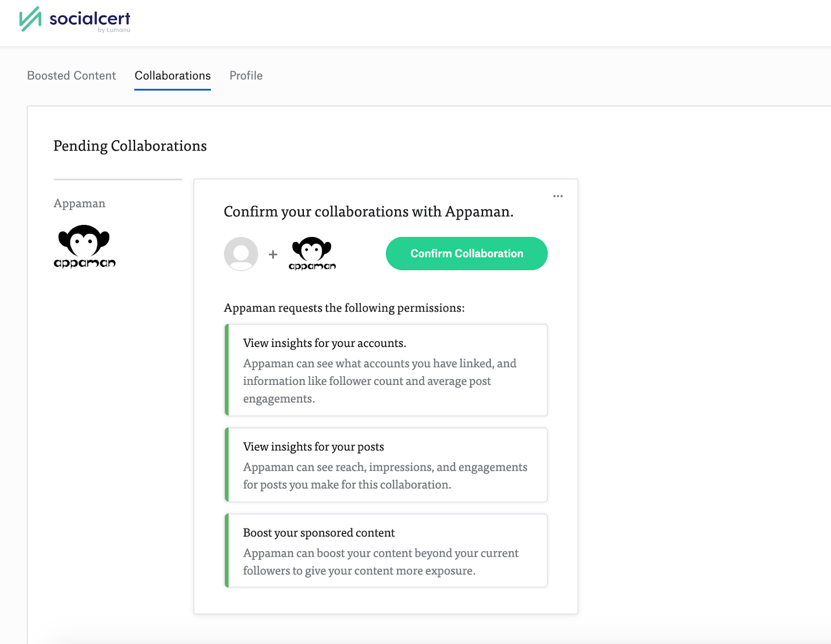Go to the Profile tab
Image resolution: width=831 pixels, height=644 pixels.
click(x=246, y=76)
